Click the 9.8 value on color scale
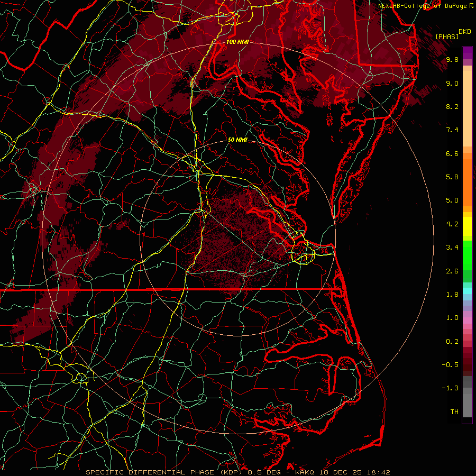 click(x=452, y=59)
